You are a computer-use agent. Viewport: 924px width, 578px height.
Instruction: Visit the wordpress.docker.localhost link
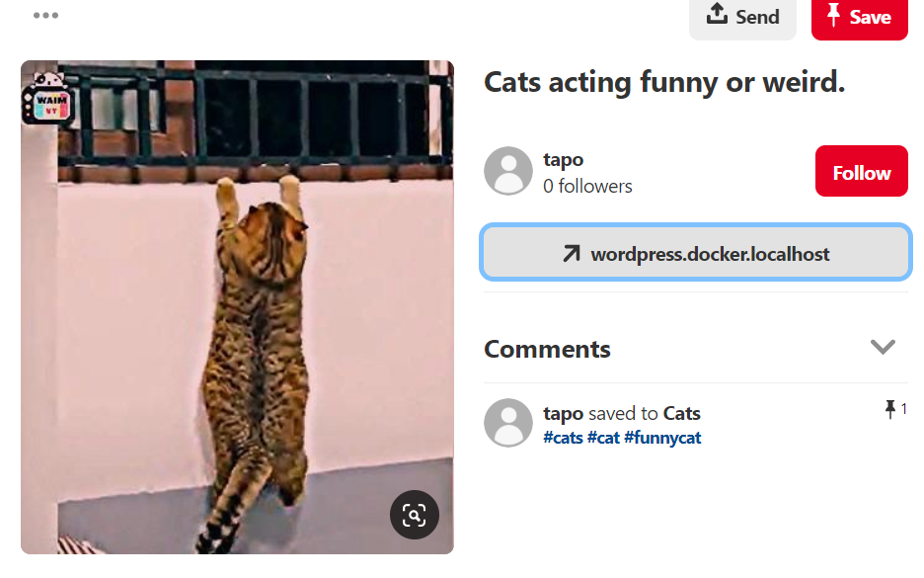(696, 252)
